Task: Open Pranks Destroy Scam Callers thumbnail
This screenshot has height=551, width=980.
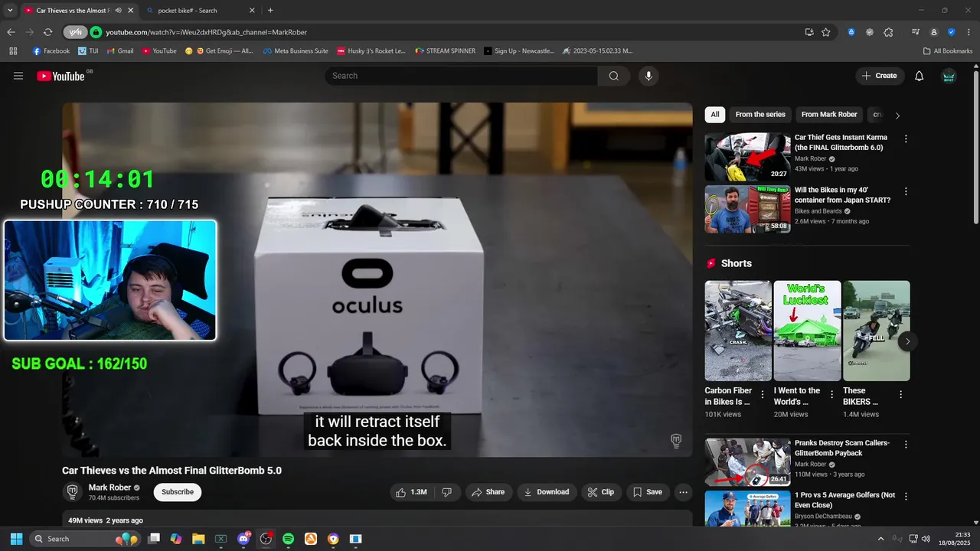Action: coord(747,462)
